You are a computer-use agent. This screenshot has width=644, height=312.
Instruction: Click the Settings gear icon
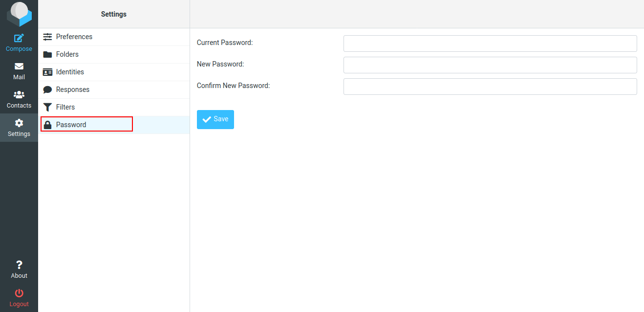pyautogui.click(x=19, y=123)
